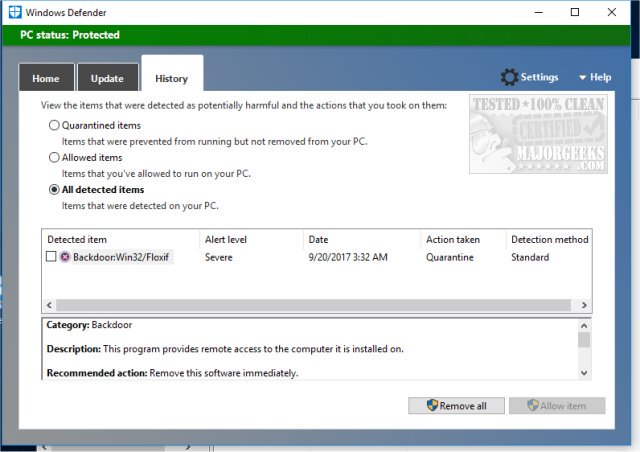
Task: Sort by the Detected item column header
Action: 120,240
